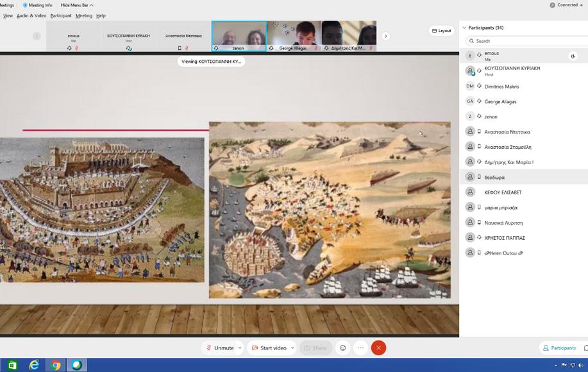This screenshot has width=588, height=372.
Task: Toggle the Participants panel button
Action: 560,348
